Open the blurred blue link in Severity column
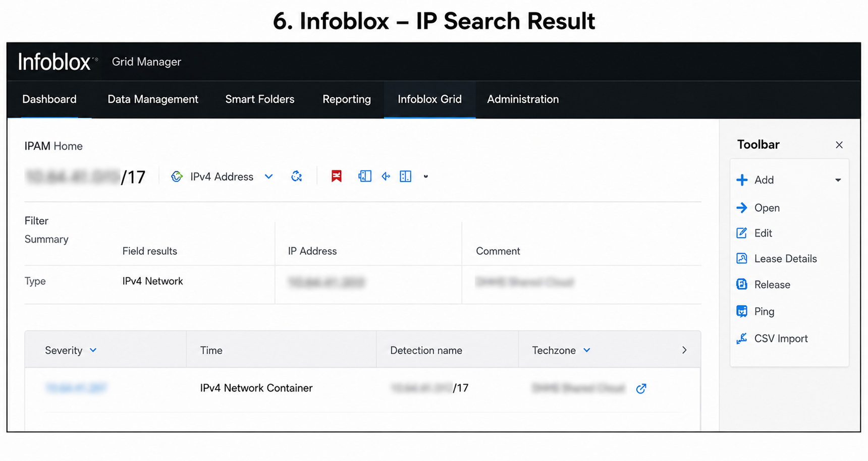868x461 pixels. point(76,388)
